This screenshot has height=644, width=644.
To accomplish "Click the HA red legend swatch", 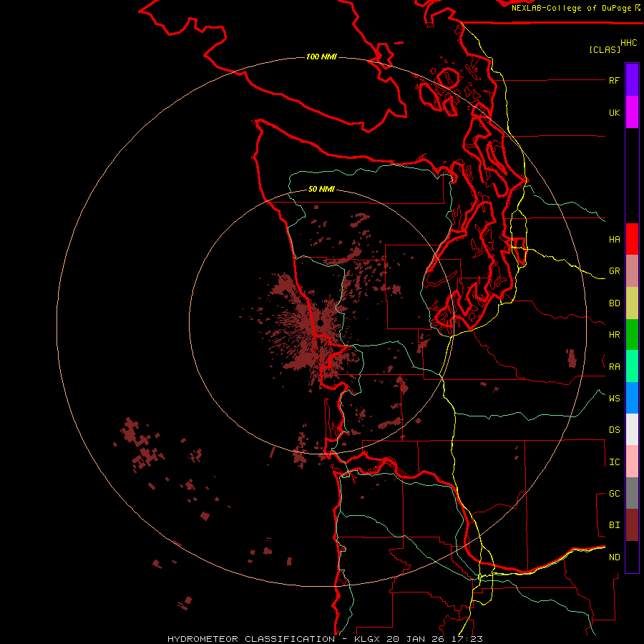I will [632, 239].
